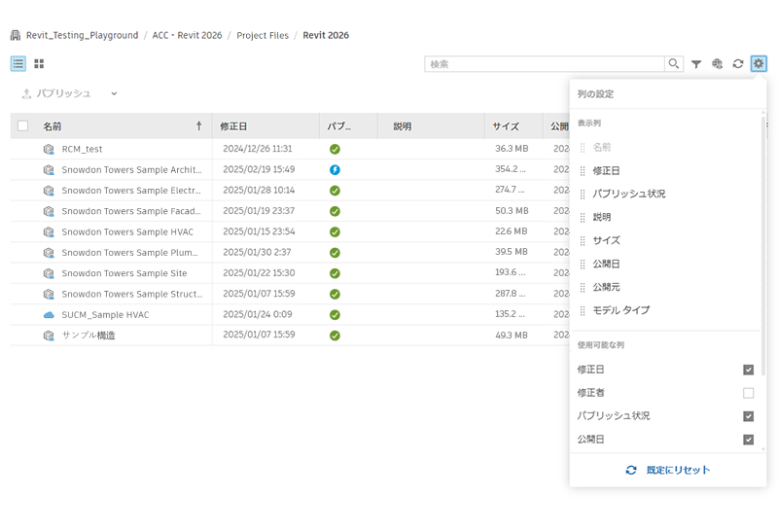Open Snowdon Towers Sample Plum... file
778x532 pixels.
click(x=129, y=253)
